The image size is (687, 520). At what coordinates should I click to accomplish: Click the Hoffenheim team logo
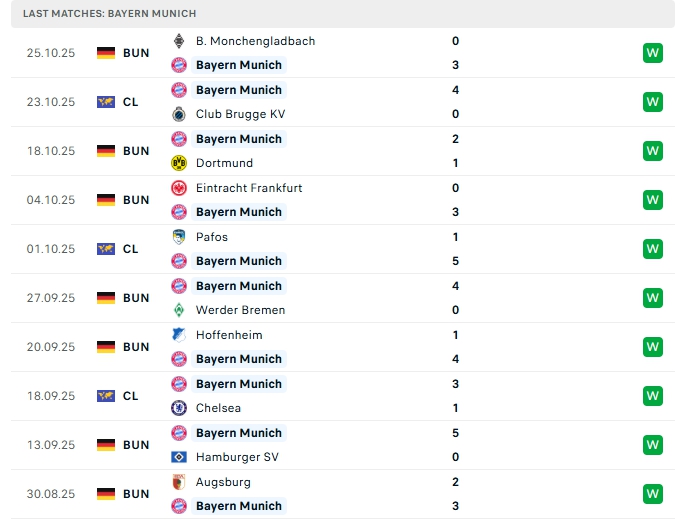[179, 335]
